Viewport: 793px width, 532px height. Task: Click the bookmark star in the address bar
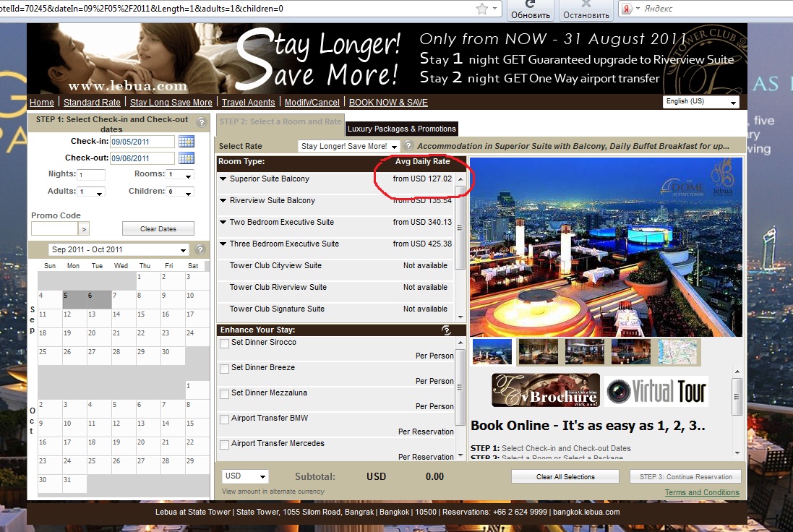coord(482,9)
